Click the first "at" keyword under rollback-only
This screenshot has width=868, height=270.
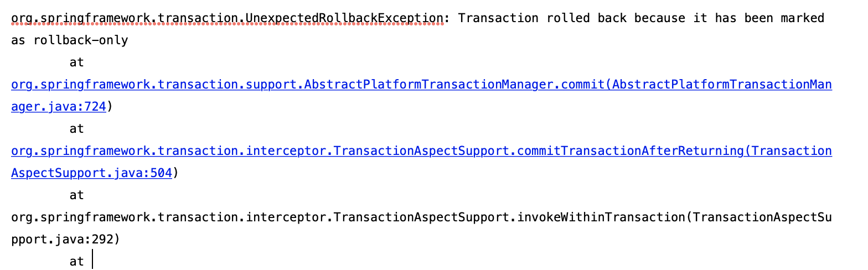[77, 63]
